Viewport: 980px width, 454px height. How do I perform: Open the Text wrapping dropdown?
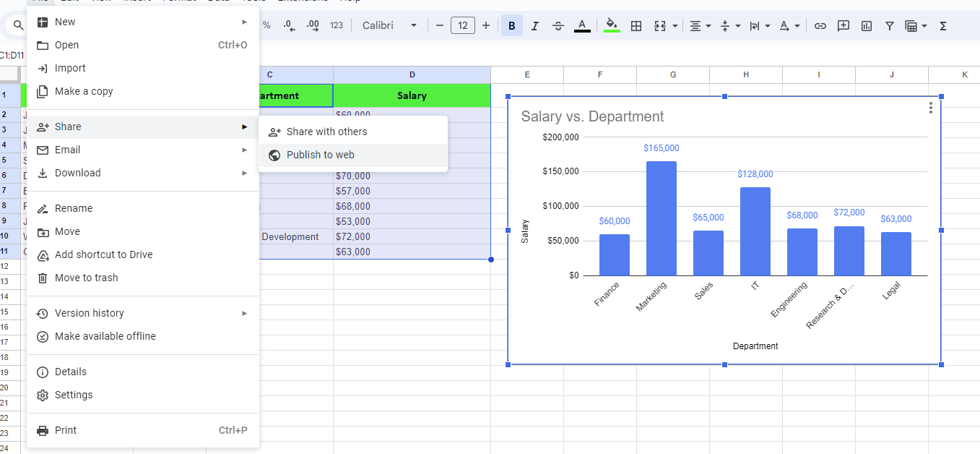coord(759,25)
